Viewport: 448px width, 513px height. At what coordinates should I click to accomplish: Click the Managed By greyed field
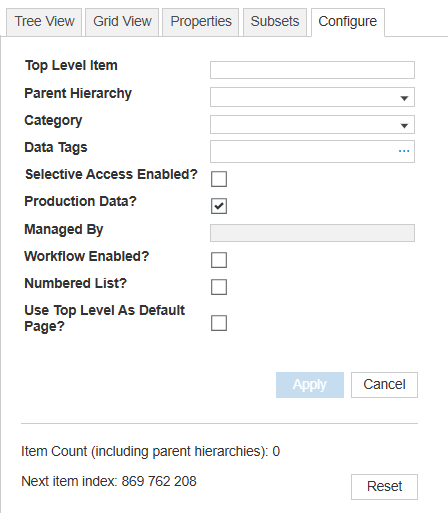tap(312, 233)
